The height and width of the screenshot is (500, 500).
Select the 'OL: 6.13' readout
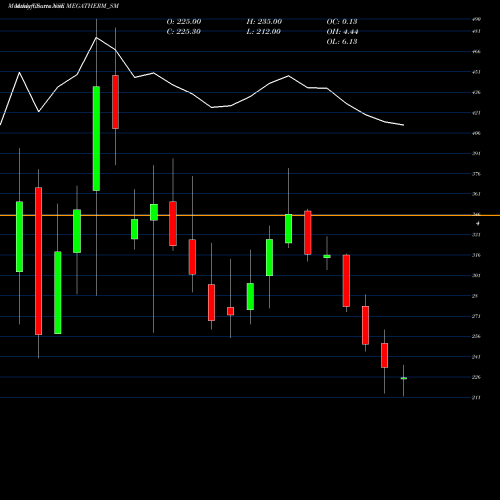342,42
